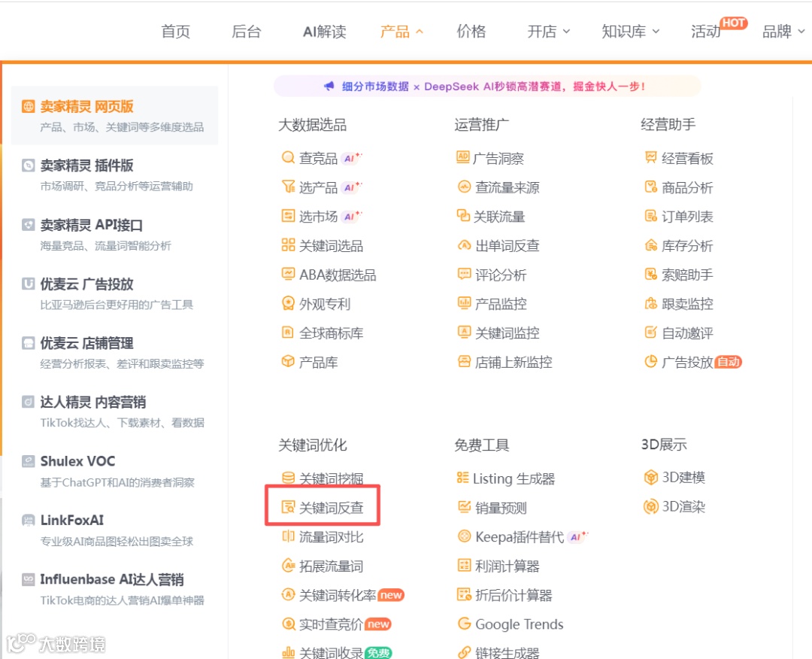Screen dimensions: 812x659
Task: Click the 库存分析 warehouse icon
Action: (x=650, y=245)
